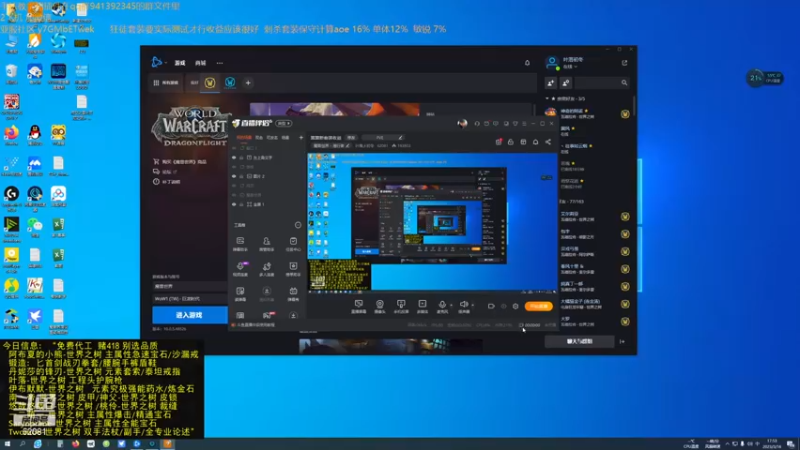Viewport: 800px width, 450px height.
Task: Add a screen capture source below the preview
Action: [359, 306]
